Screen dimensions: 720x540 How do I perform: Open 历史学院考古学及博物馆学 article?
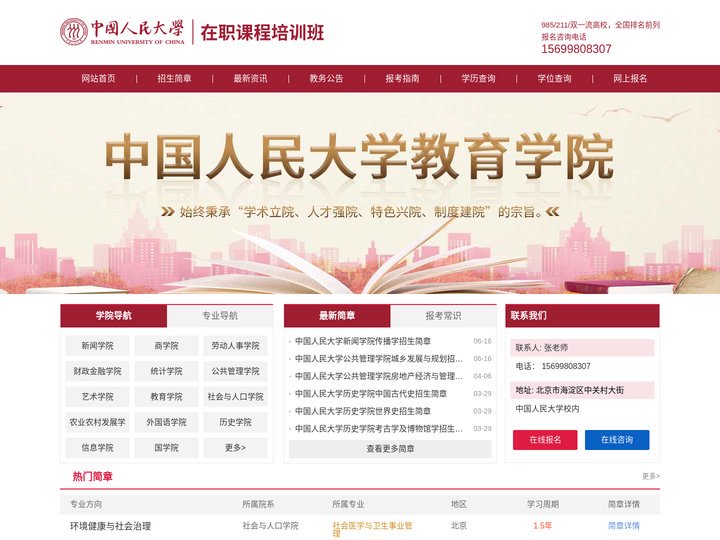378,428
